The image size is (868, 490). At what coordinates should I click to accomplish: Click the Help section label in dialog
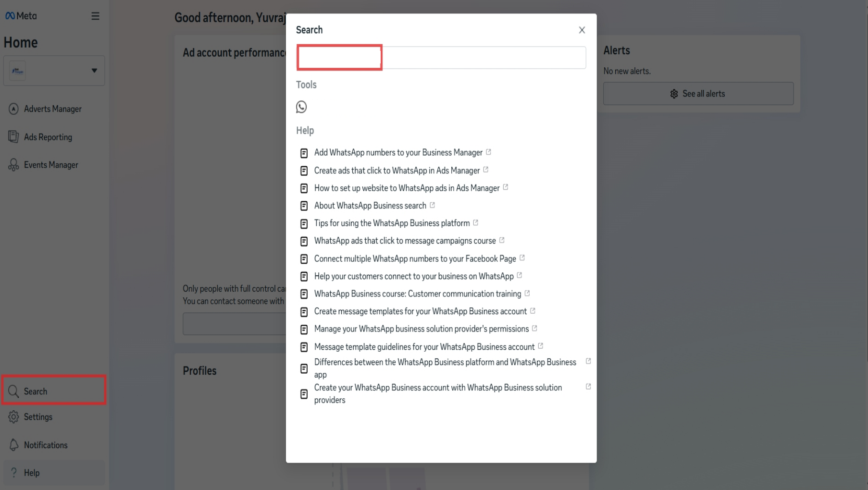coord(305,131)
